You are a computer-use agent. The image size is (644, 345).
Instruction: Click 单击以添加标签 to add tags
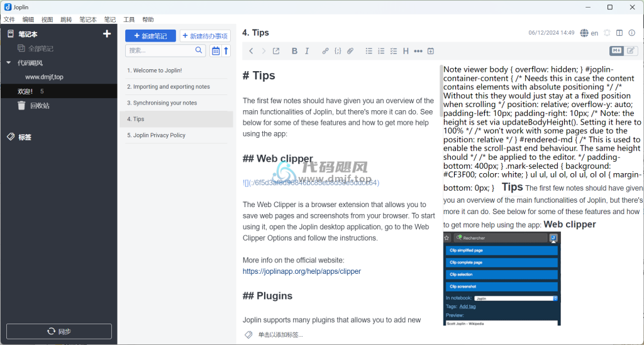coord(280,335)
